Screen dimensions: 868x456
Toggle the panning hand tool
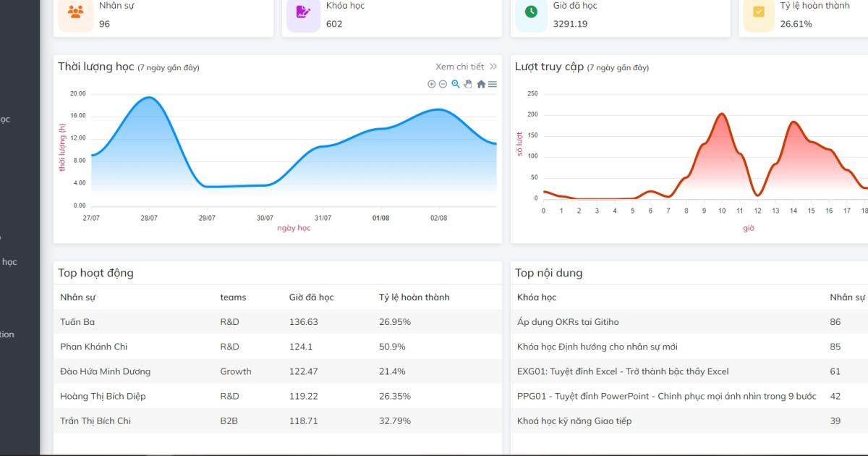468,84
